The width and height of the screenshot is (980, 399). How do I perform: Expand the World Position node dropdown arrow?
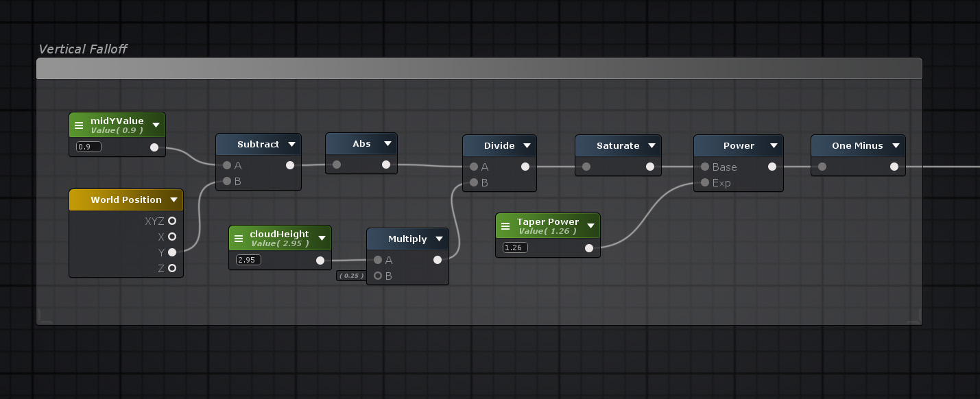pyautogui.click(x=174, y=200)
